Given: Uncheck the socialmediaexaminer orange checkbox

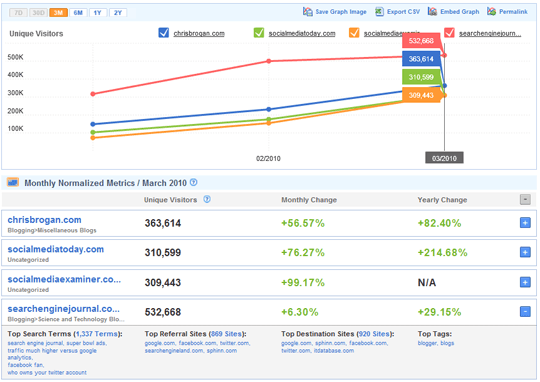Looking at the screenshot, I should 354,33.
